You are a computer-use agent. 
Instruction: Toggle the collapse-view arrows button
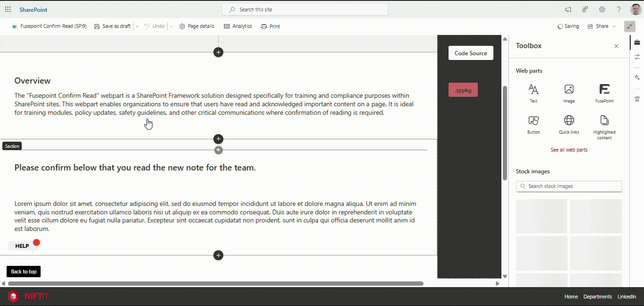coord(630,26)
